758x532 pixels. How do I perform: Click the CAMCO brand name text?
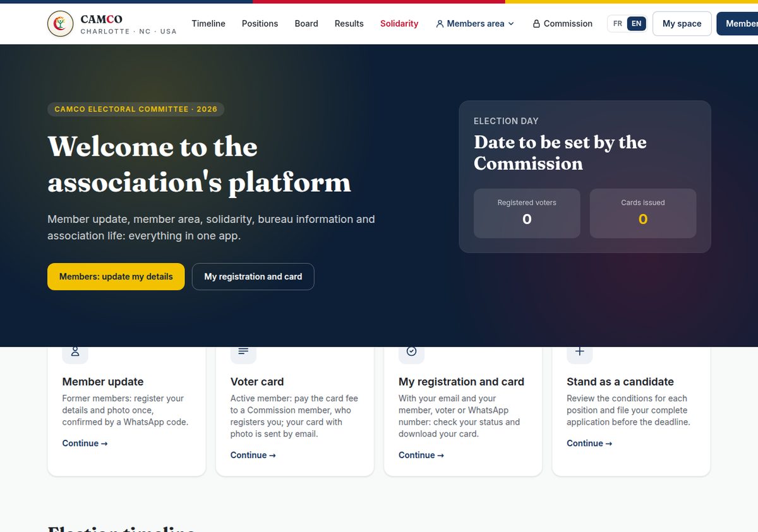[x=101, y=20]
